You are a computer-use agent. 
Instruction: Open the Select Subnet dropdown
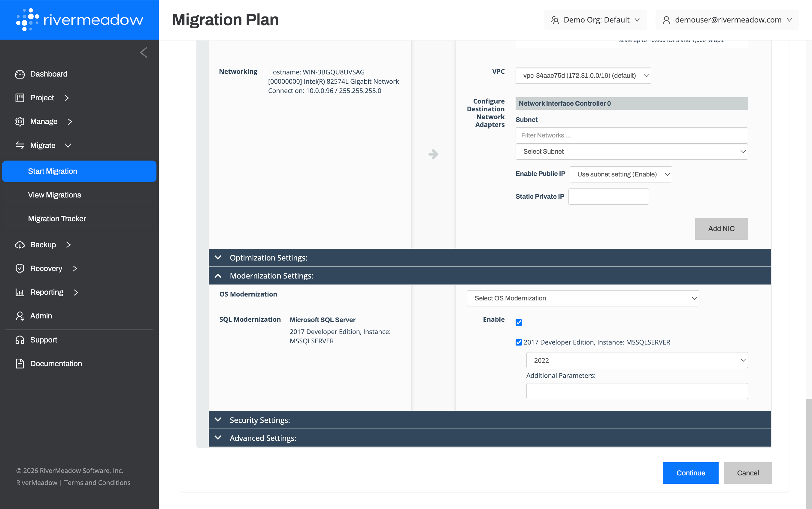(631, 152)
